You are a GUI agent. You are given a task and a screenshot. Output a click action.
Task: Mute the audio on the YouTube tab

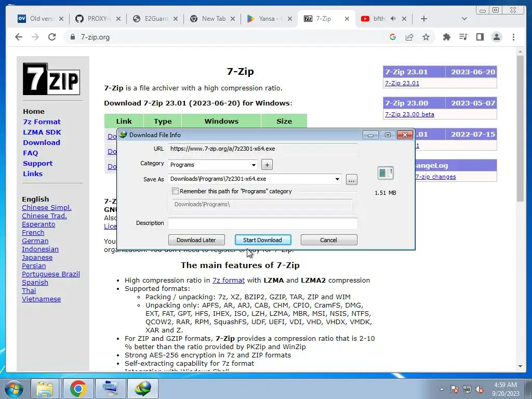point(393,19)
